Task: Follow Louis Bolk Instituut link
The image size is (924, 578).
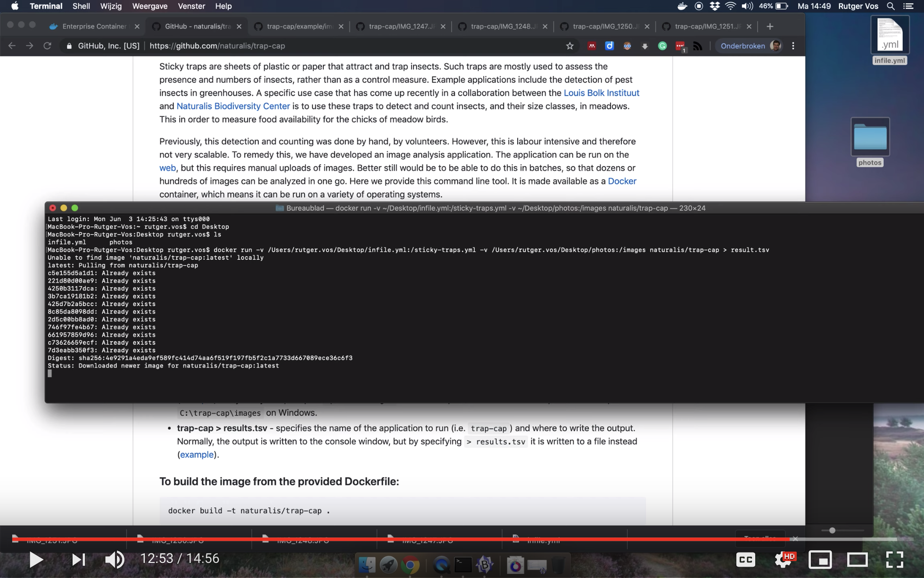Action: coord(601,93)
